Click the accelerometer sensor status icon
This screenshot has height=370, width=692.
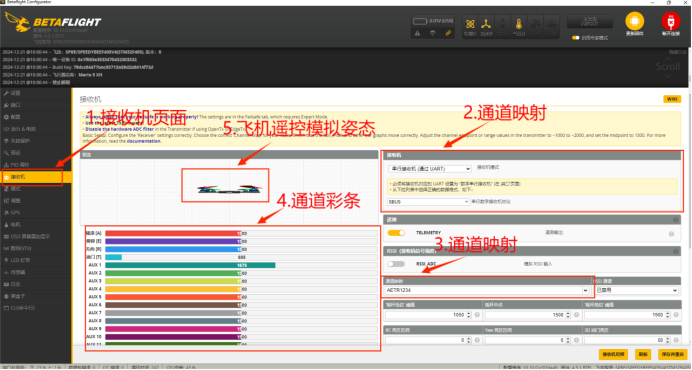pos(486,26)
